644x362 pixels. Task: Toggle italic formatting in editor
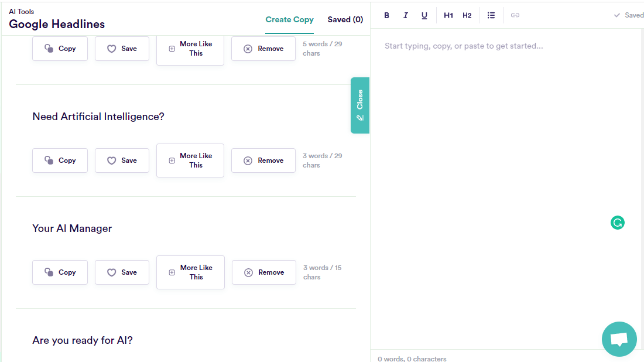point(405,15)
